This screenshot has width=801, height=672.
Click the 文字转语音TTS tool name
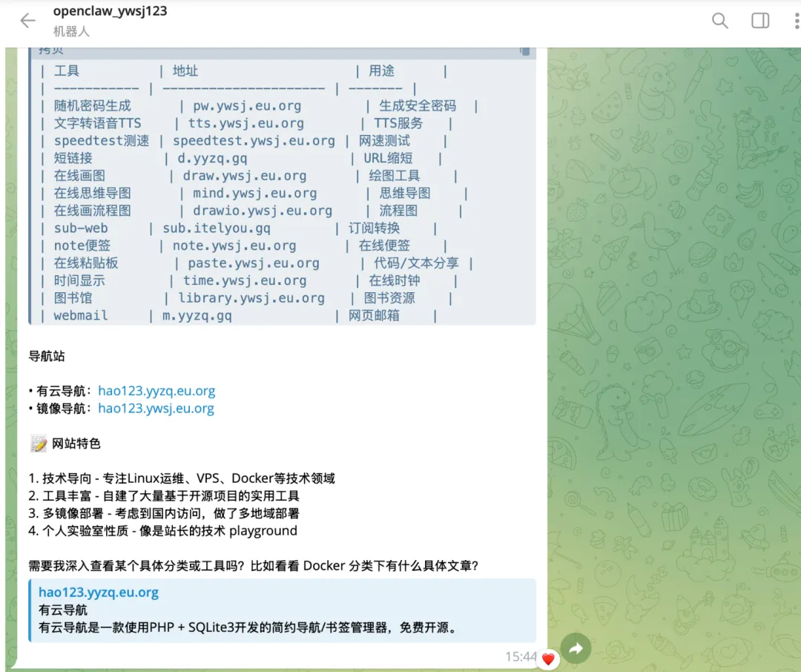tap(97, 123)
